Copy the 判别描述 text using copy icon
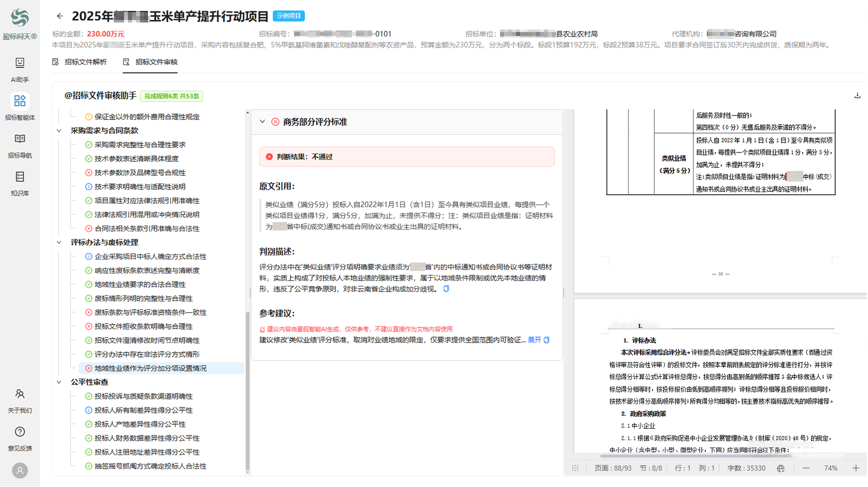The width and height of the screenshot is (868, 487). tap(446, 289)
